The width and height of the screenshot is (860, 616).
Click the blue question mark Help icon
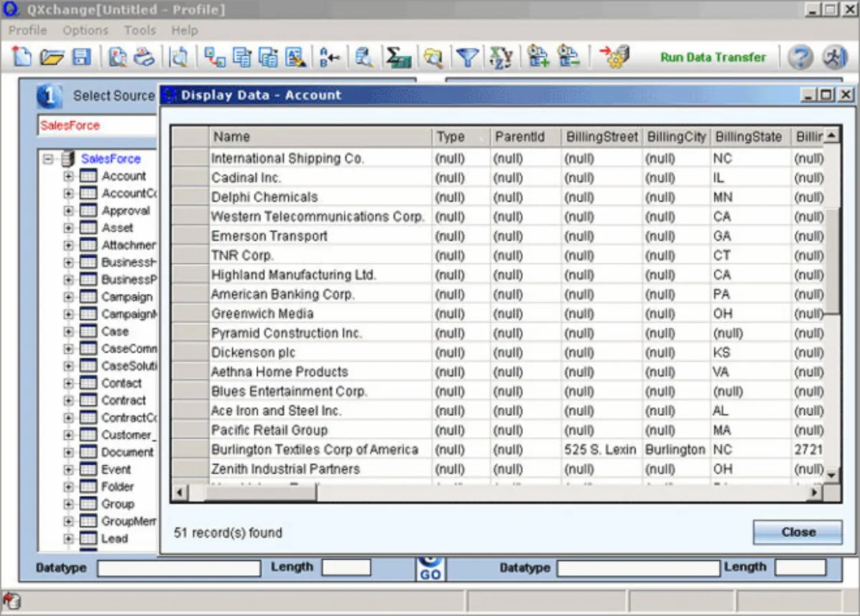point(800,57)
